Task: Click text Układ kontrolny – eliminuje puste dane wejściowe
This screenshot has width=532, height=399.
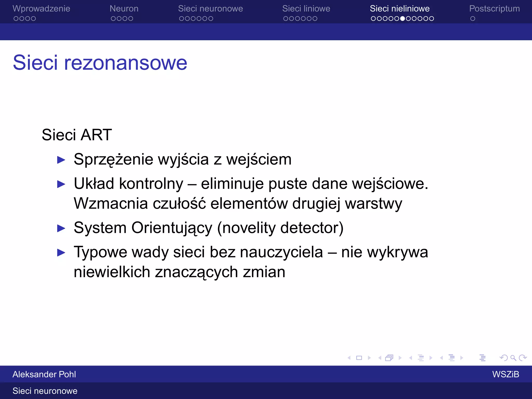Action: click(x=251, y=184)
